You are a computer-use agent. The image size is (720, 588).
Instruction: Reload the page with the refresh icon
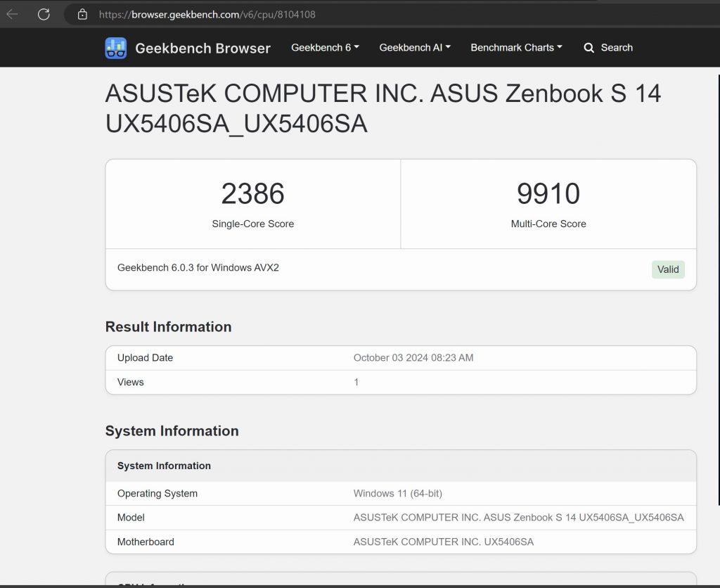click(44, 14)
